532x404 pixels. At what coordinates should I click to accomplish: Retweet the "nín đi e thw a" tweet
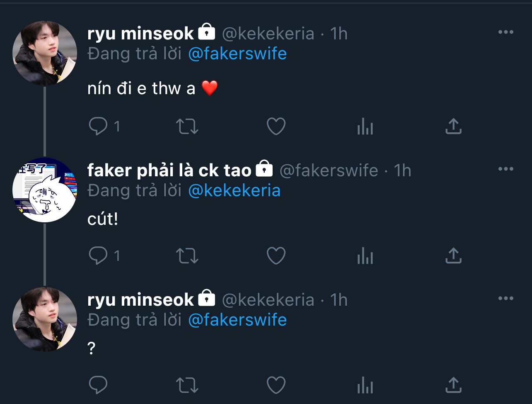[187, 127]
